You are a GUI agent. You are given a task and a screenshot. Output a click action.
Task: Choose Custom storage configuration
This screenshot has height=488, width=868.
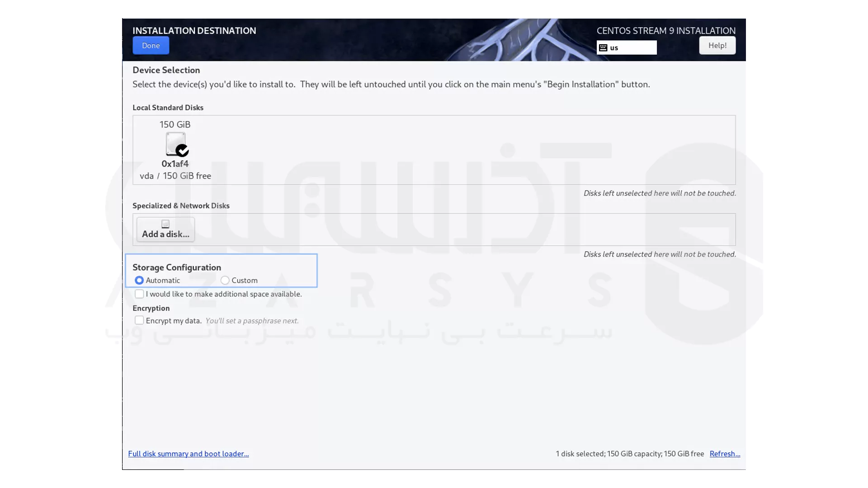click(x=225, y=281)
